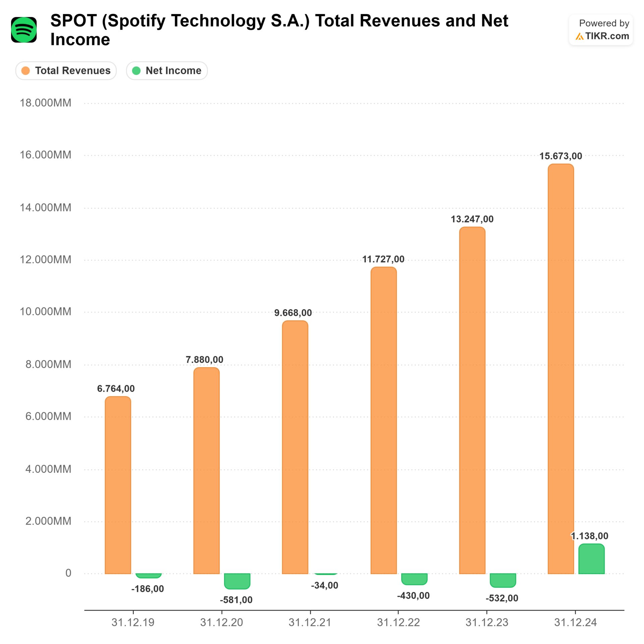
Task: Click the -532,00 net income bar
Action: click(502, 580)
